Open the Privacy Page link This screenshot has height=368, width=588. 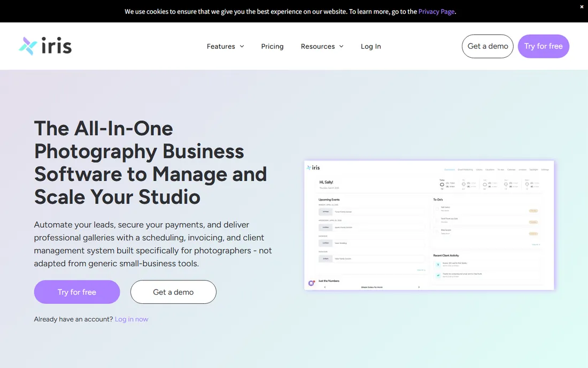click(436, 12)
